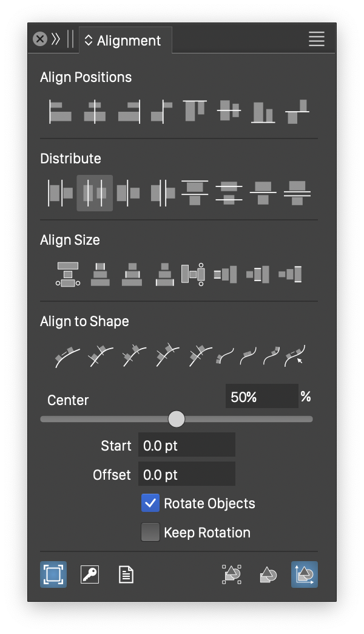Image resolution: width=364 pixels, height=634 pixels.
Task: Select the Alignment panel tab
Action: coord(129,41)
